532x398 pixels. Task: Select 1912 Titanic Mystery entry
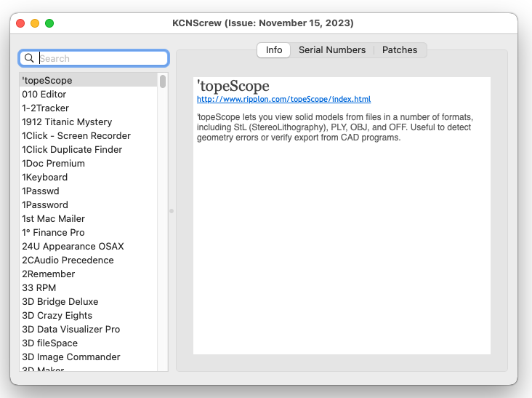pos(67,122)
